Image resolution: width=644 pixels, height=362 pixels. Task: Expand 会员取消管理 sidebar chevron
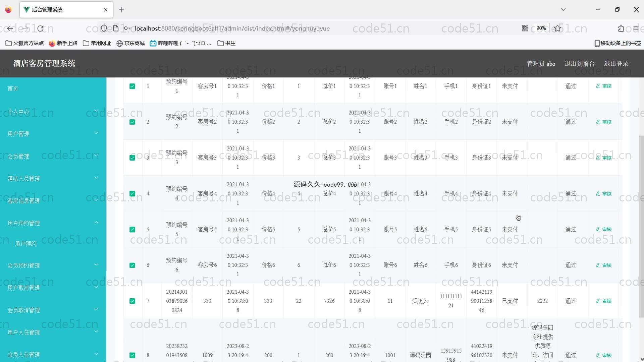pos(96,309)
